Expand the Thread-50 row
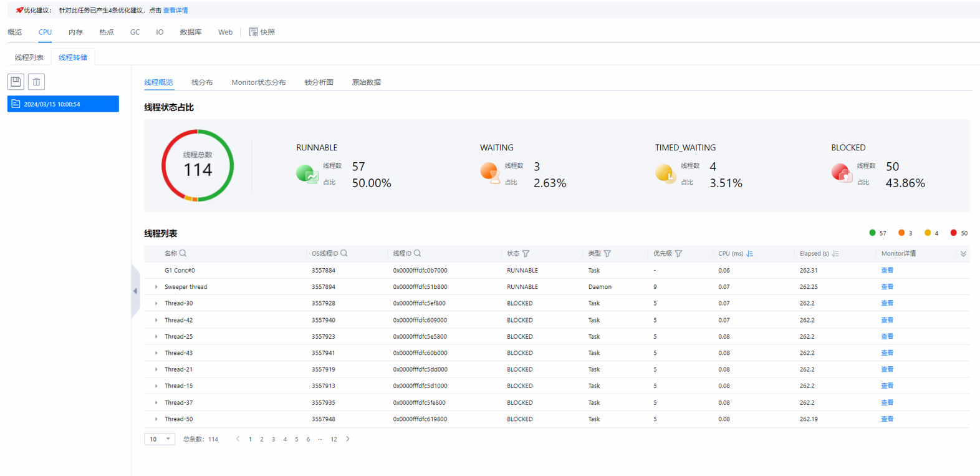980x476 pixels. tap(156, 419)
